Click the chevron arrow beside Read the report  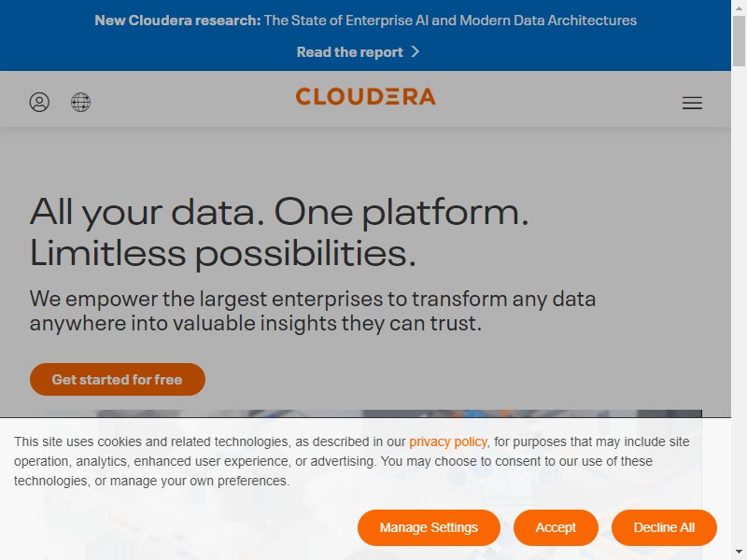coord(416,51)
